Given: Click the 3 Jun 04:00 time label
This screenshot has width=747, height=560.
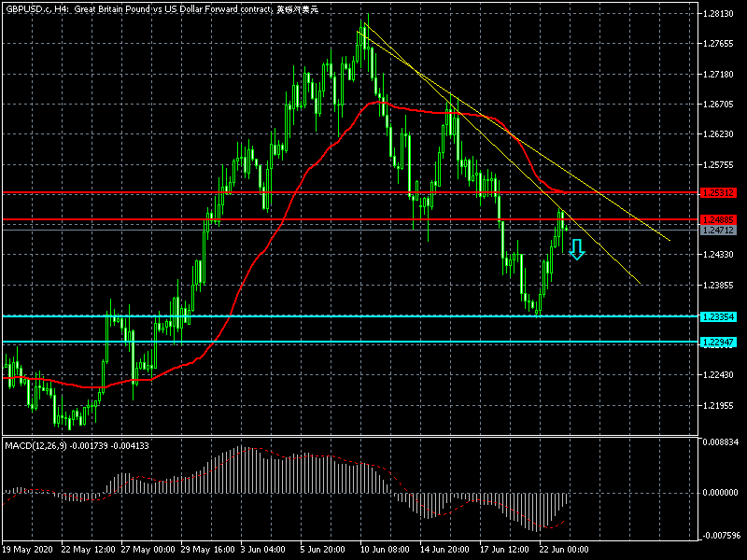Looking at the screenshot, I should [262, 549].
